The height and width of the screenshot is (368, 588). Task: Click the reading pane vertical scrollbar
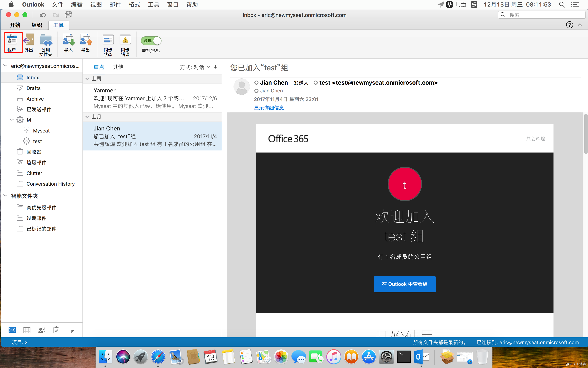[x=586, y=134]
